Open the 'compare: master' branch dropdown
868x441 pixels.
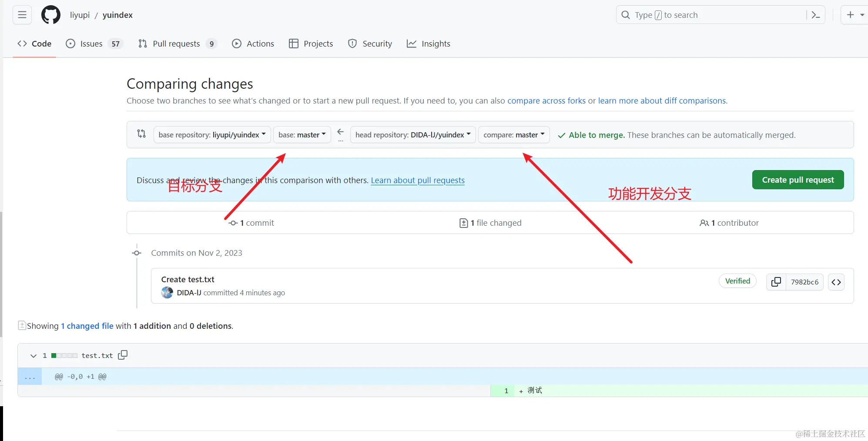coord(514,135)
